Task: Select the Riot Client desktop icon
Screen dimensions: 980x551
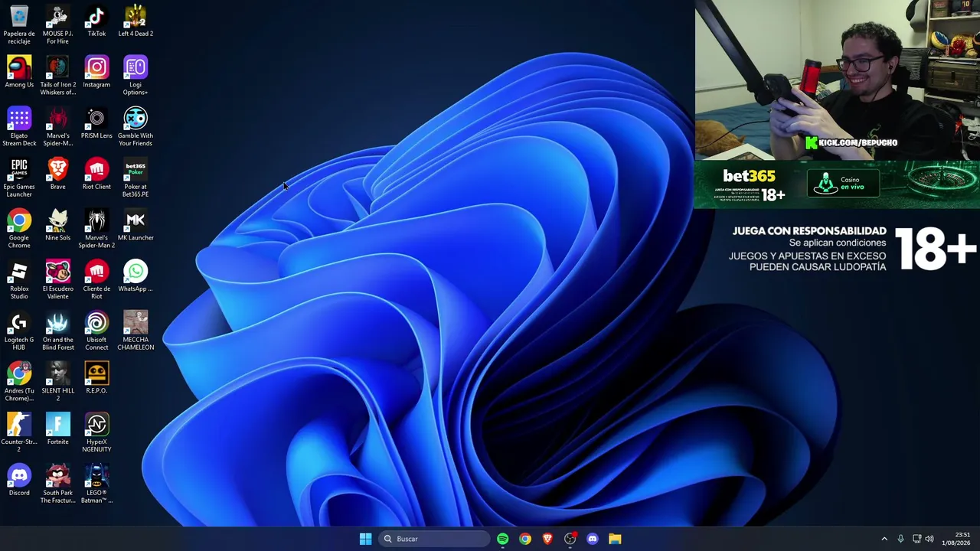Action: click(x=96, y=174)
